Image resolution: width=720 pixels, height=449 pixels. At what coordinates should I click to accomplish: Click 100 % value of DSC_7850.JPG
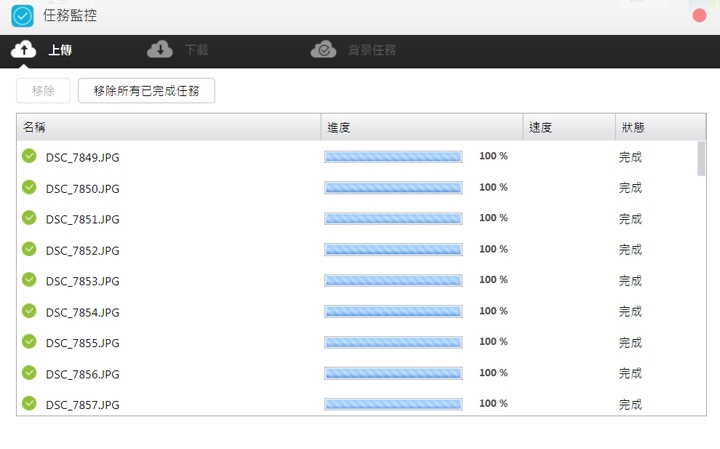(x=494, y=187)
